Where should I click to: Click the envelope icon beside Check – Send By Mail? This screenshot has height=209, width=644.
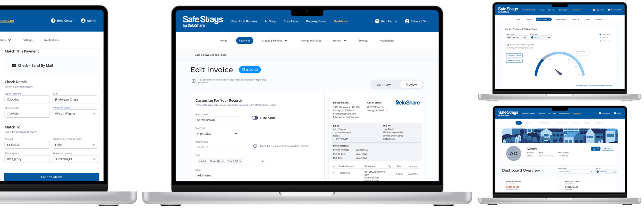(x=14, y=66)
